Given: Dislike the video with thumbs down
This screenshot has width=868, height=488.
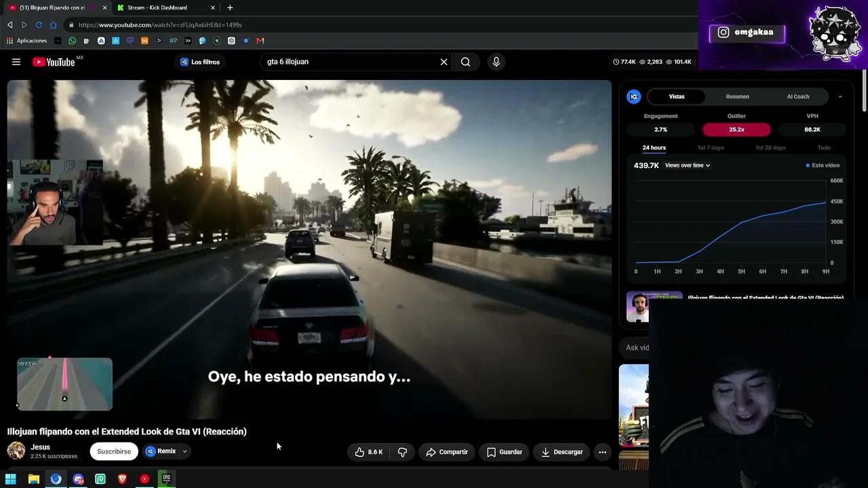Looking at the screenshot, I should [402, 452].
